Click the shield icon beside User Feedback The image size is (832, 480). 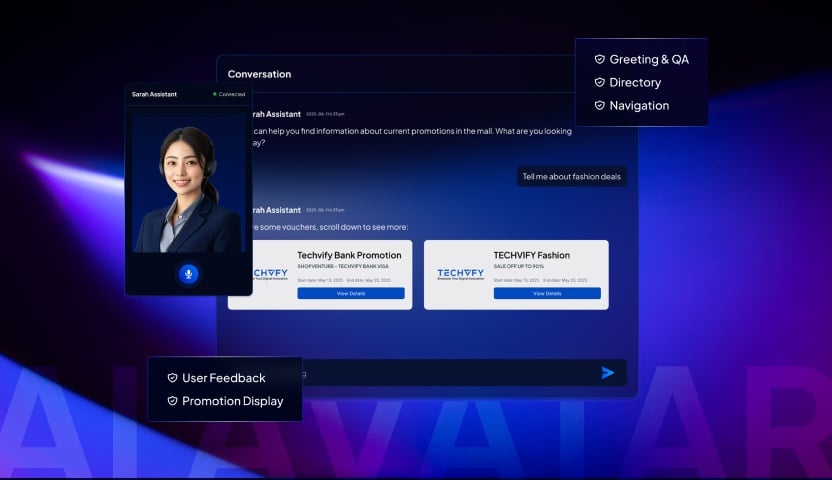[x=172, y=378]
